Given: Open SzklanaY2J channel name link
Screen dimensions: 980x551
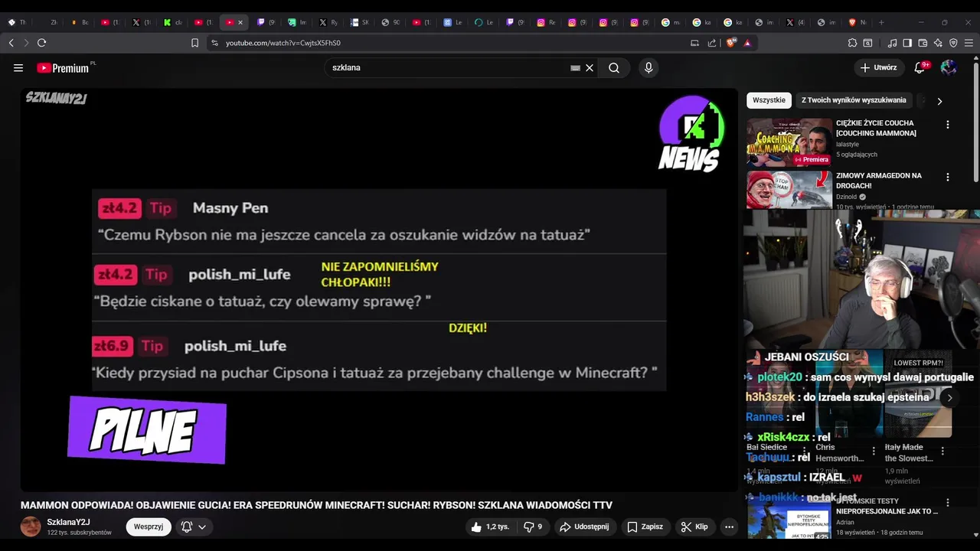Looking at the screenshot, I should click(x=68, y=522).
